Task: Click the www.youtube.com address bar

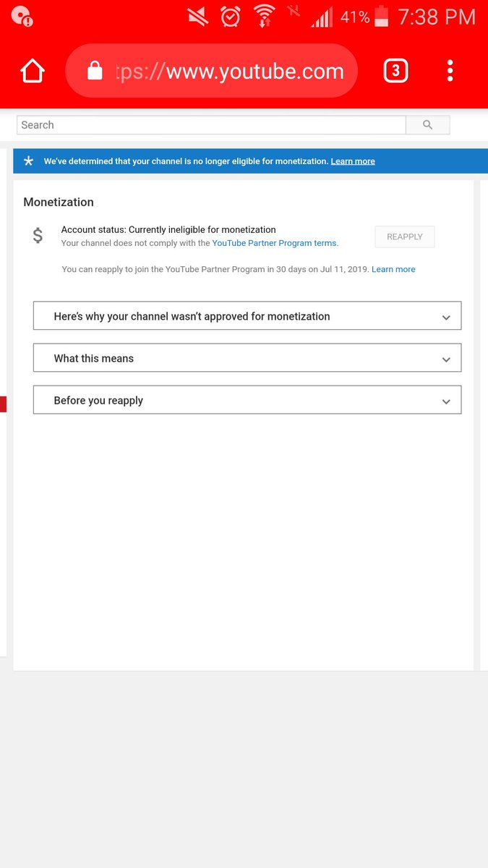Action: (x=211, y=71)
